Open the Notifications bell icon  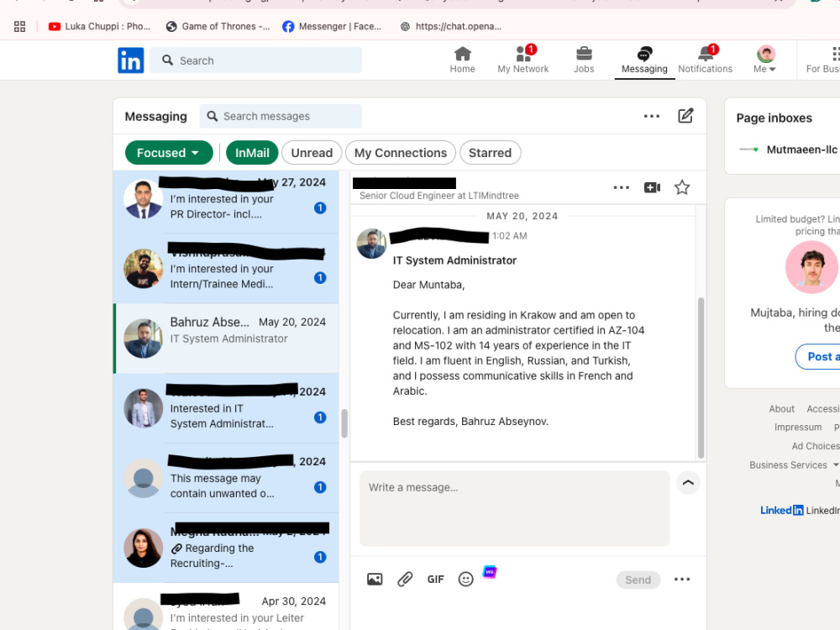705,60
